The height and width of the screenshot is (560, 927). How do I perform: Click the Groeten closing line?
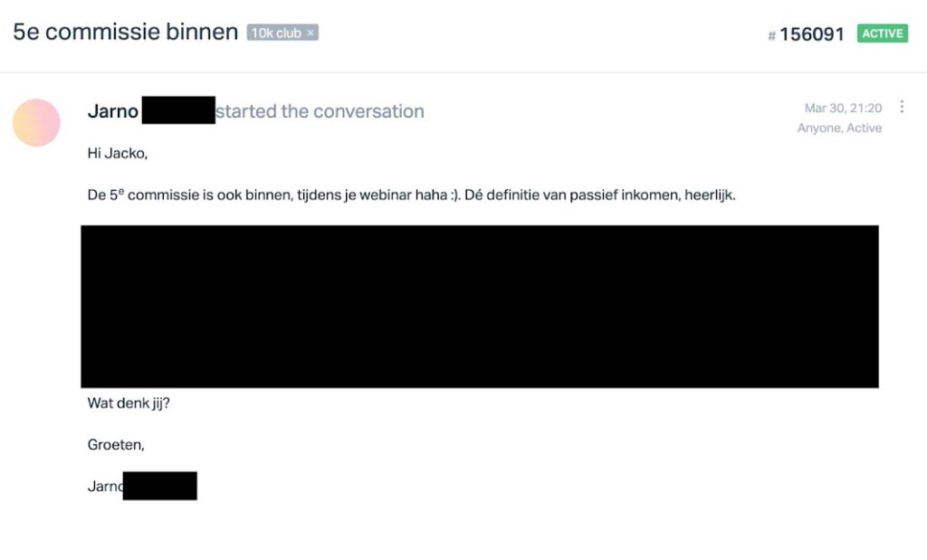tap(116, 444)
